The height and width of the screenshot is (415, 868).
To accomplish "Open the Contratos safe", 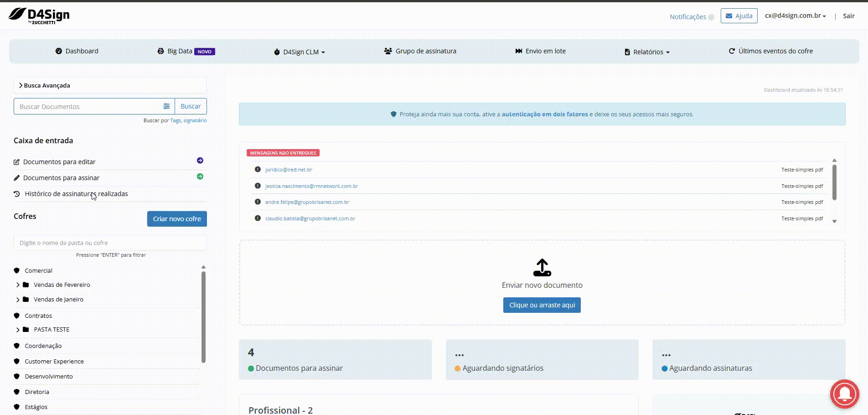I will click(x=38, y=316).
